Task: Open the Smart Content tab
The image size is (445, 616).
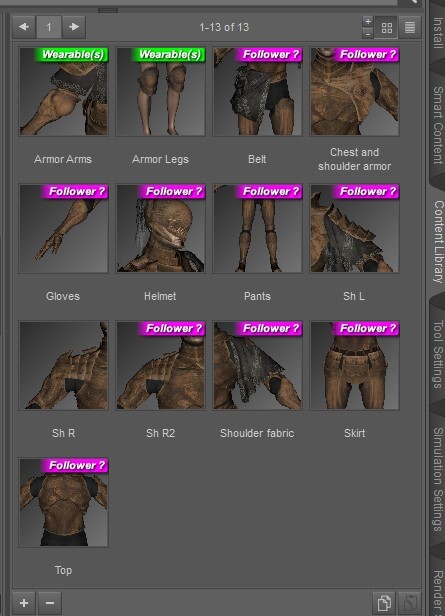Action: [438, 125]
